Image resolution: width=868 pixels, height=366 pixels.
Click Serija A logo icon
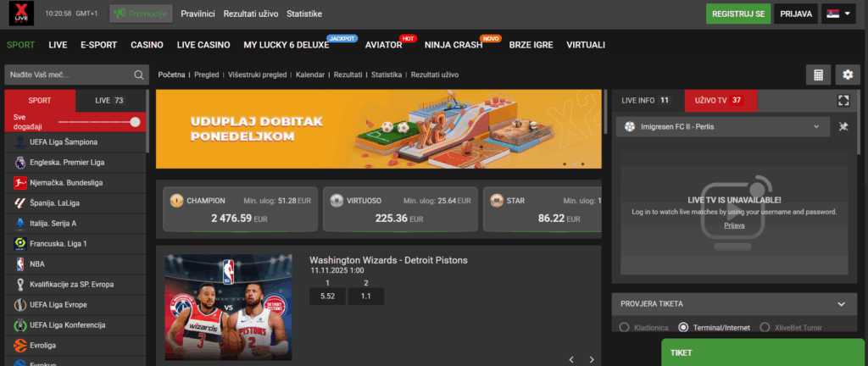(20, 224)
